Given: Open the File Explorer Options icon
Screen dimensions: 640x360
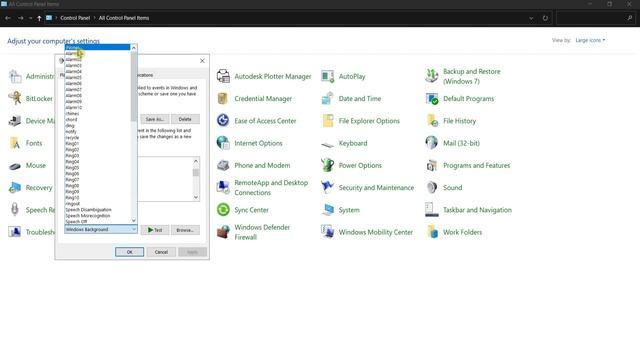Looking at the screenshot, I should click(327, 121).
